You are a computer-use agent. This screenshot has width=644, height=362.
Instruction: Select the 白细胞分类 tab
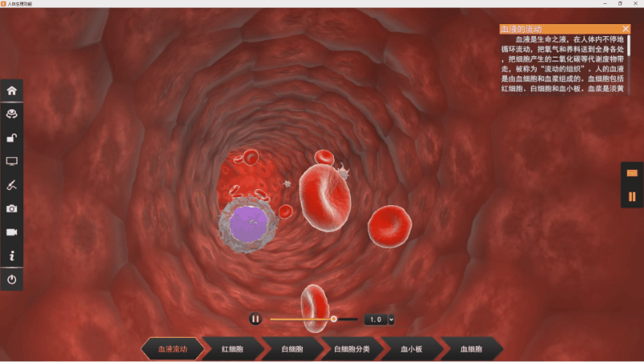coord(352,349)
